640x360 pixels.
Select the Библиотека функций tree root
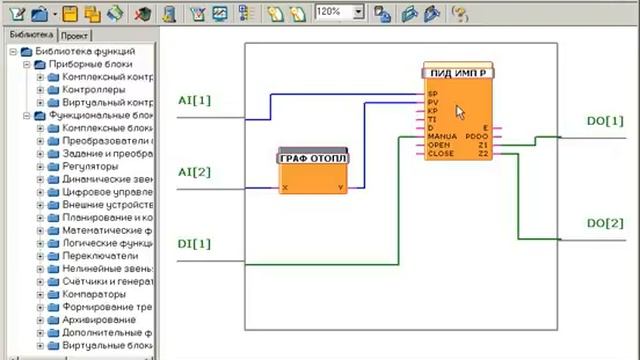(85, 51)
